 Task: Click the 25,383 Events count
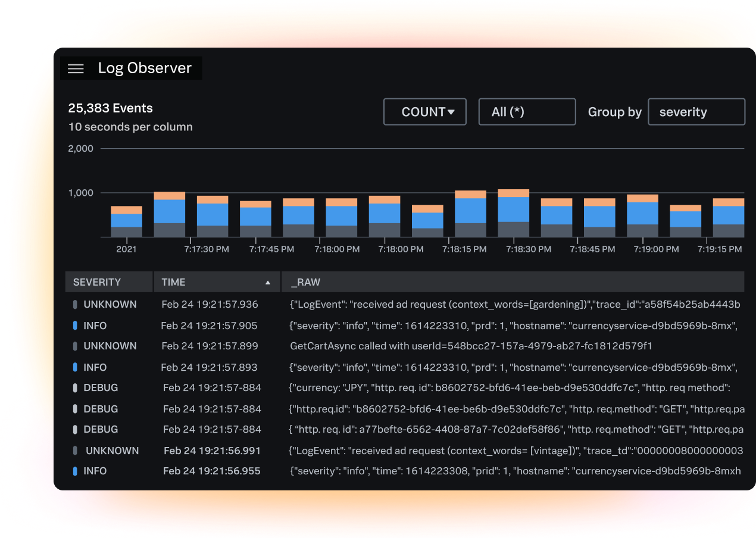(x=111, y=108)
